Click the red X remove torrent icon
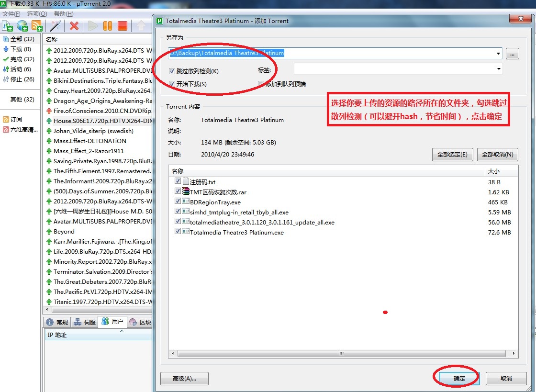The image size is (536, 392). tap(74, 26)
